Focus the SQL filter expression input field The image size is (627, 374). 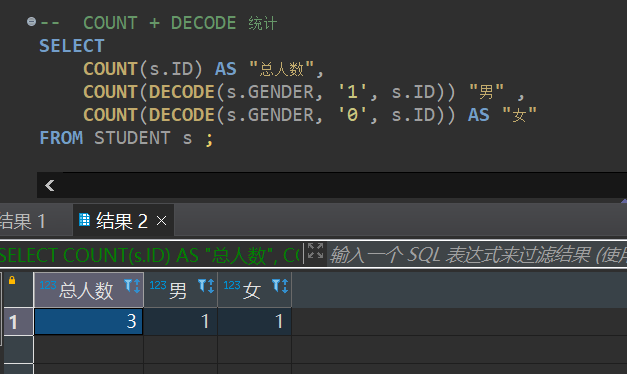coord(477,254)
